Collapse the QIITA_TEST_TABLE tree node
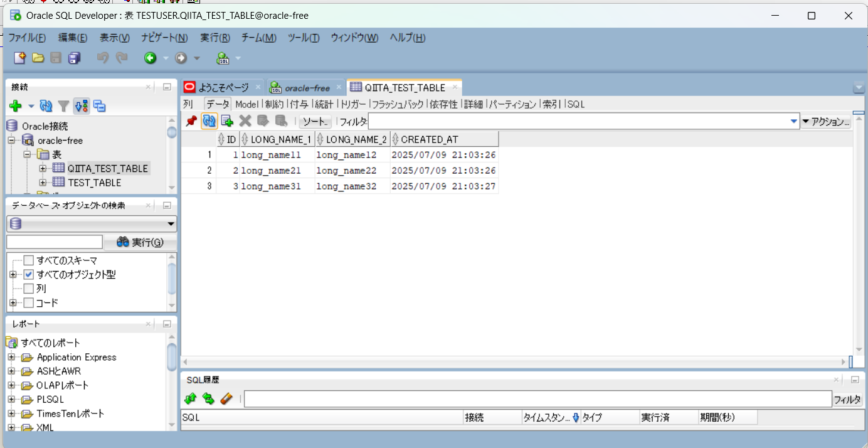This screenshot has height=448, width=868. [41, 168]
